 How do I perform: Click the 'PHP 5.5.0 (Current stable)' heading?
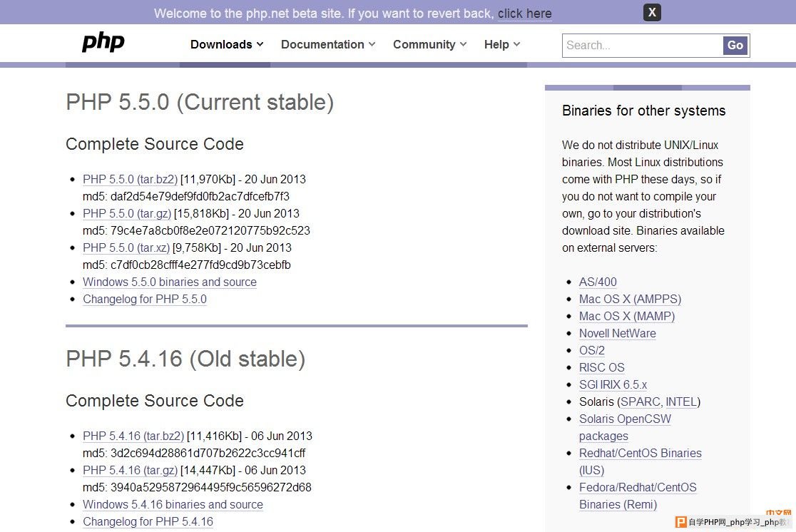[200, 103]
